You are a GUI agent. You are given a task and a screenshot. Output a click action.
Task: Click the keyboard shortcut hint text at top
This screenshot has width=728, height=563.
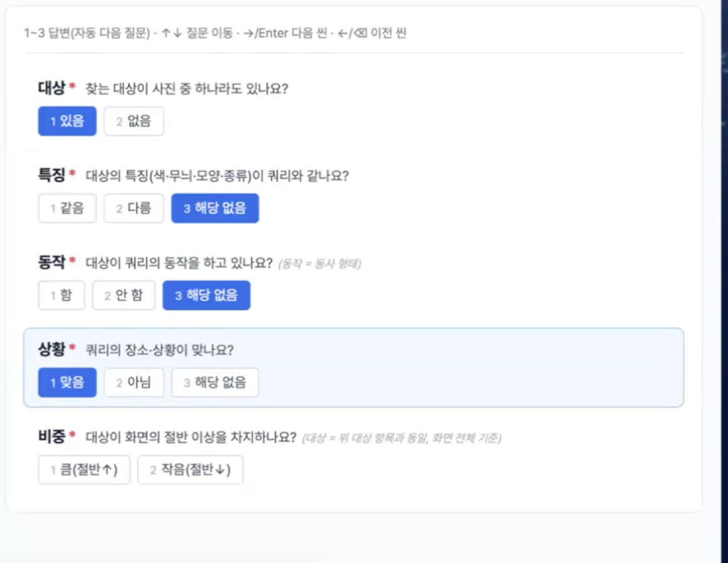coord(215,33)
